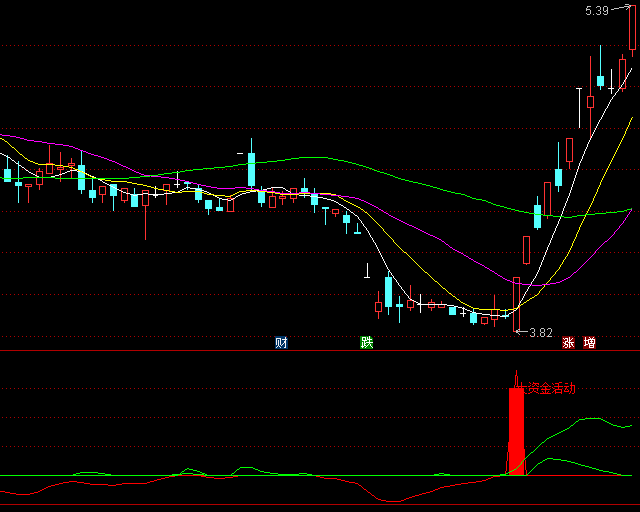Click the red 增 event marker
Viewport: 640px width, 512px height.
[589, 342]
